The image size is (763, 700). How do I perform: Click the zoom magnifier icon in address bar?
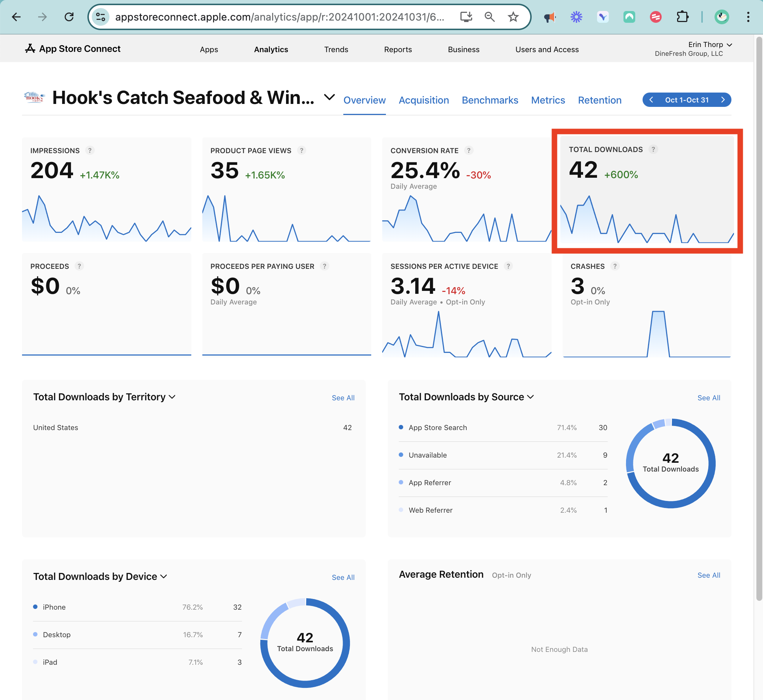click(x=489, y=17)
